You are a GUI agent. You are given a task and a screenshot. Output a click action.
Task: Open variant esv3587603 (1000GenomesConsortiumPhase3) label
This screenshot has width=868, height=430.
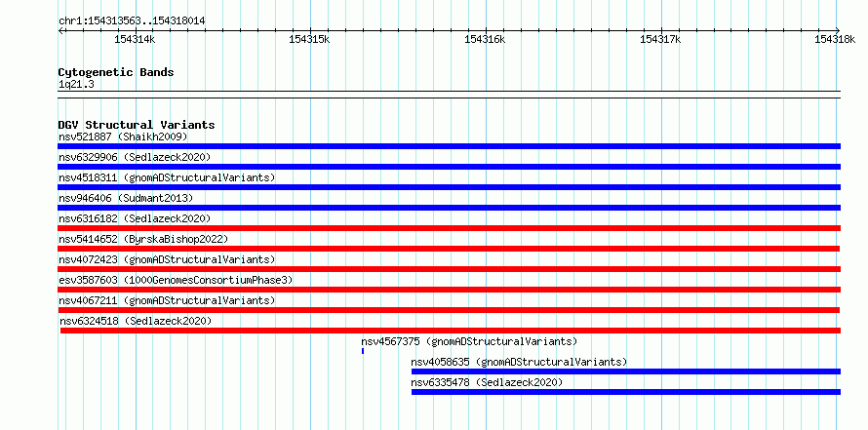tap(176, 280)
